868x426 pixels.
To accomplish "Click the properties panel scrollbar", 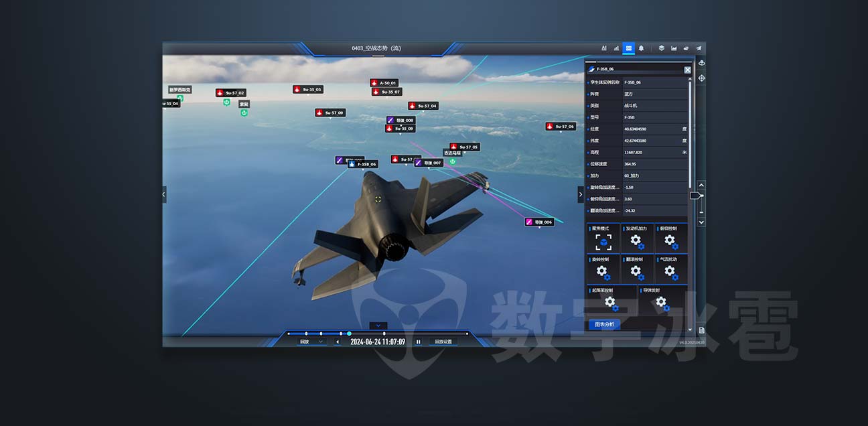I will pyautogui.click(x=690, y=134).
